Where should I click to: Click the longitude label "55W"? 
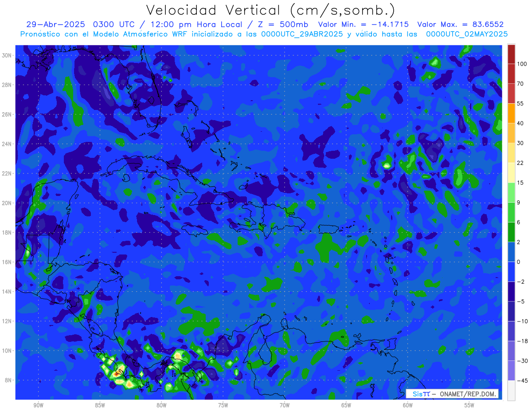pos(469,405)
